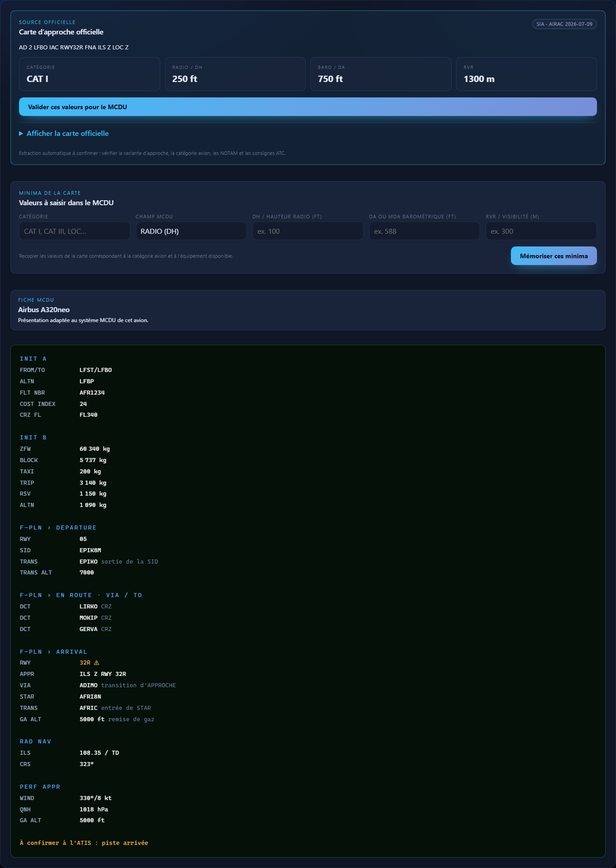The height and width of the screenshot is (868, 616).
Task: Focus the Catégorie input field
Action: click(74, 231)
